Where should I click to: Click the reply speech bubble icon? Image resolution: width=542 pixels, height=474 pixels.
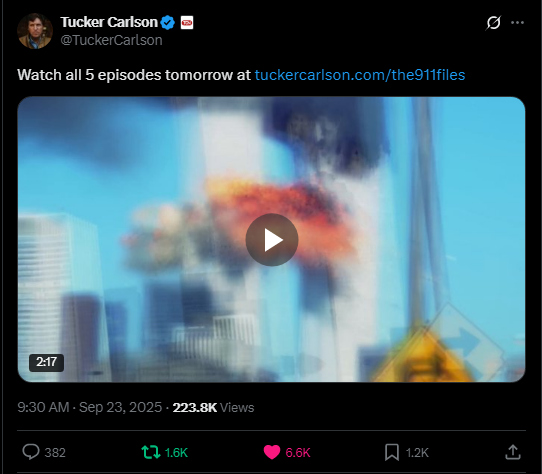(x=31, y=452)
